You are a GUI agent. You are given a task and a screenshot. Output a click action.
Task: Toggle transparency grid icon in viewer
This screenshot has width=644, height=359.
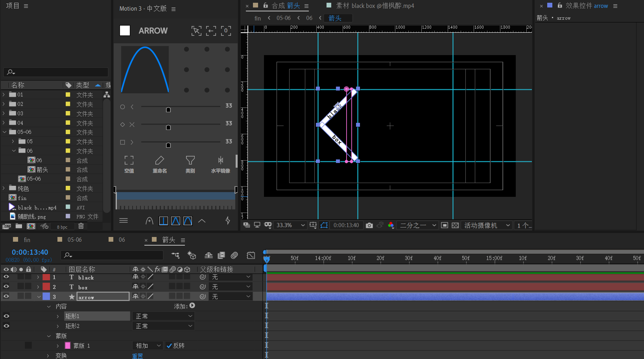pyautogui.click(x=455, y=225)
